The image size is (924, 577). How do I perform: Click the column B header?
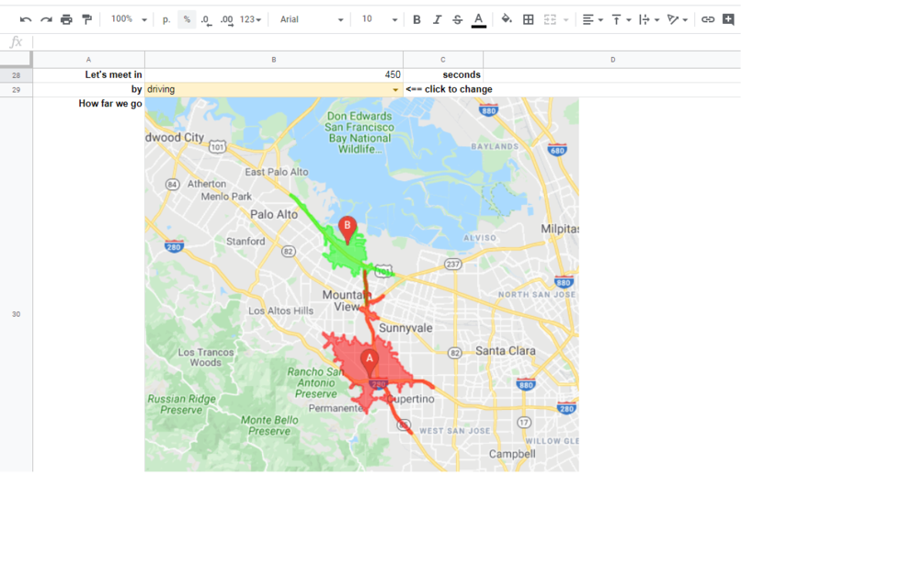273,59
